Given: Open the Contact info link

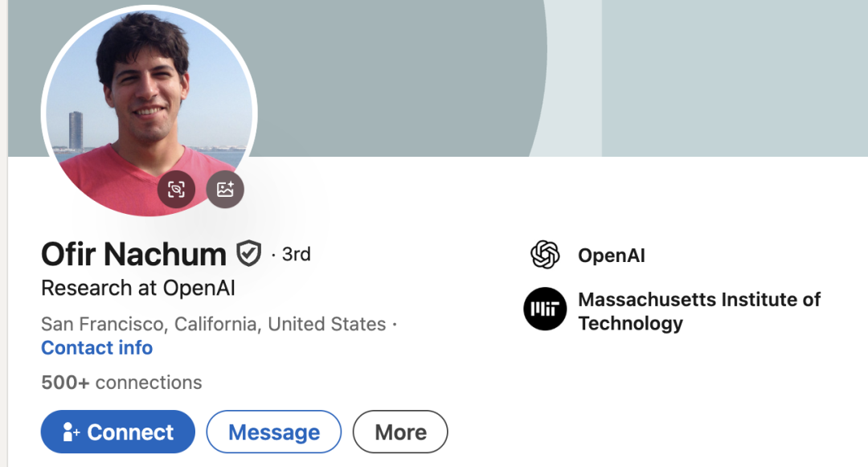Looking at the screenshot, I should [96, 348].
